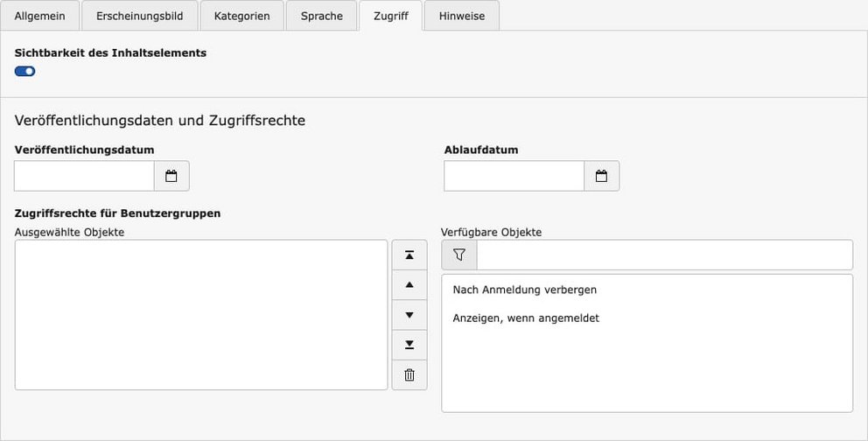Open the Sprache tab
868x441 pixels.
(x=321, y=16)
